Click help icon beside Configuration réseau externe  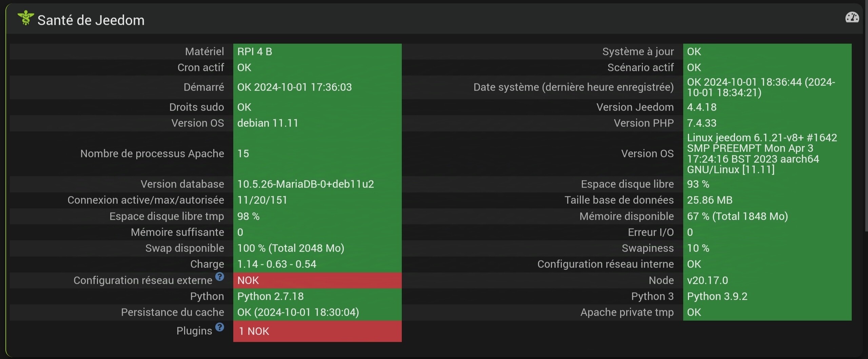pos(220,277)
